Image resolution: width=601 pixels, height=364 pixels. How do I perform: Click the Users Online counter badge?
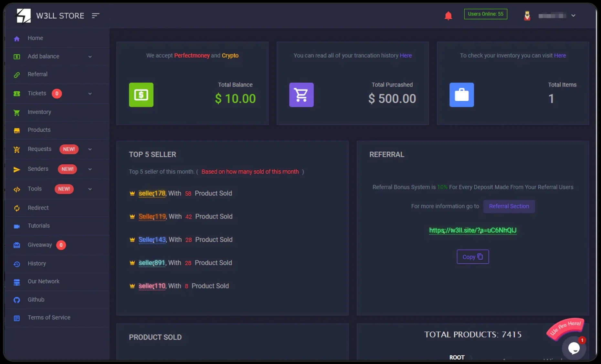[x=485, y=14]
